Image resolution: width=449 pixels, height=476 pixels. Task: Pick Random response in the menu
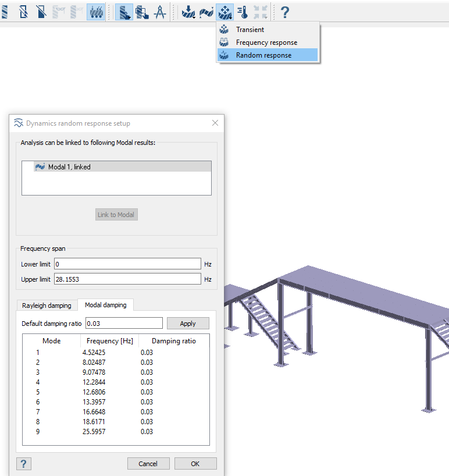[x=263, y=55]
